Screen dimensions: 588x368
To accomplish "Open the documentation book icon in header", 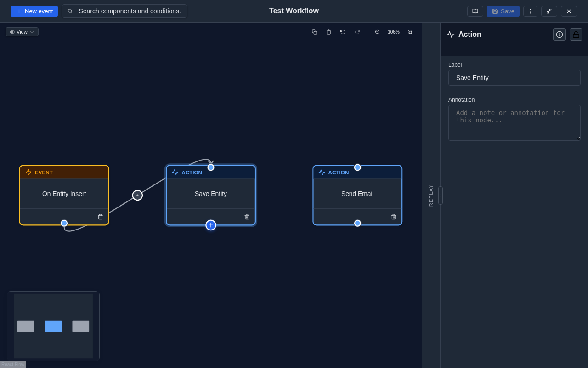I will [475, 11].
